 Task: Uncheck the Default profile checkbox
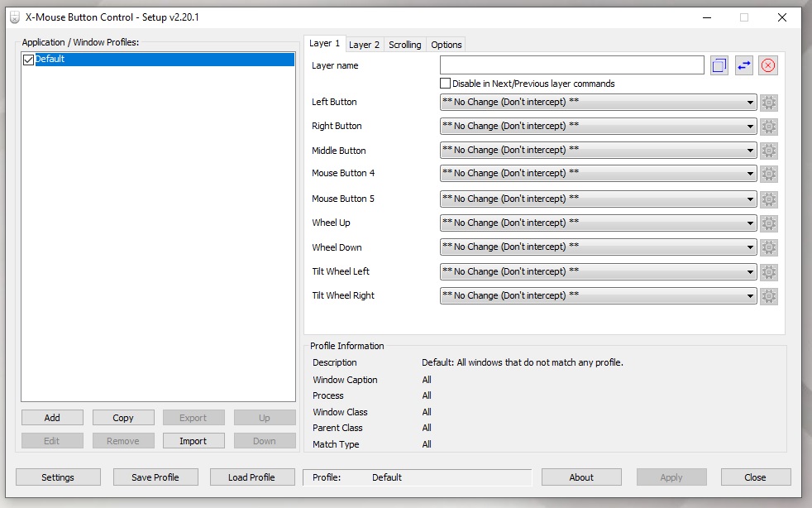tap(29, 60)
